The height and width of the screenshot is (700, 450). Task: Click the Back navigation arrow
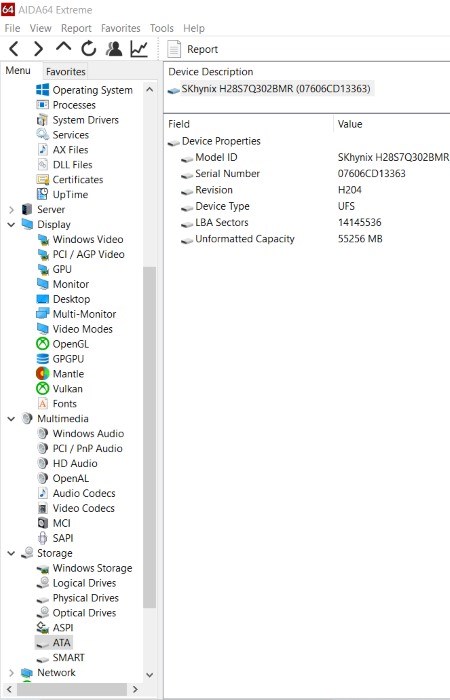click(x=14, y=48)
